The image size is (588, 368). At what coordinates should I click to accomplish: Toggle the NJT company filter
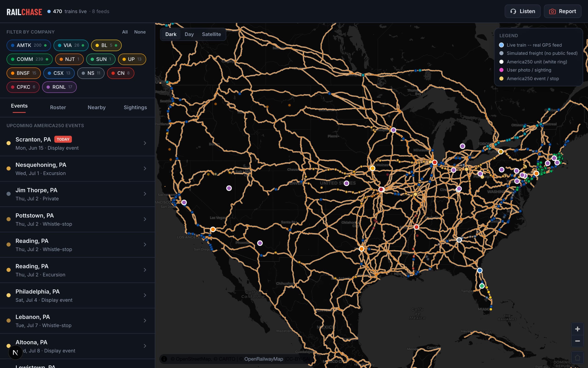[x=69, y=59]
